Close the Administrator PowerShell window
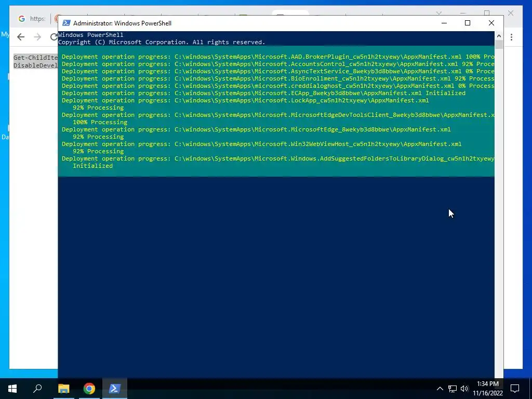 pyautogui.click(x=491, y=23)
